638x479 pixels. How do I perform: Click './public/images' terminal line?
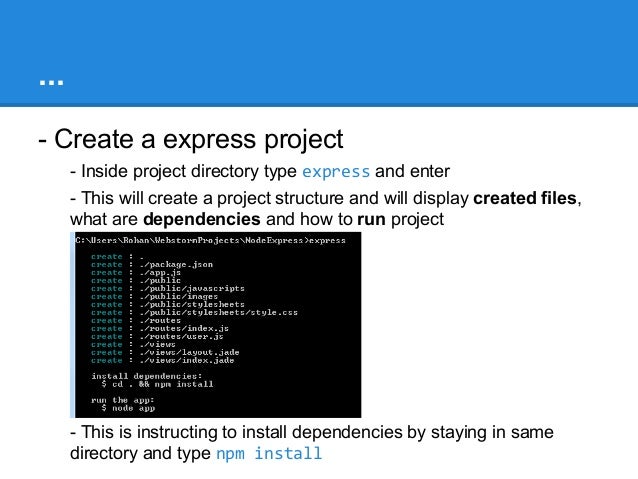pyautogui.click(x=154, y=297)
